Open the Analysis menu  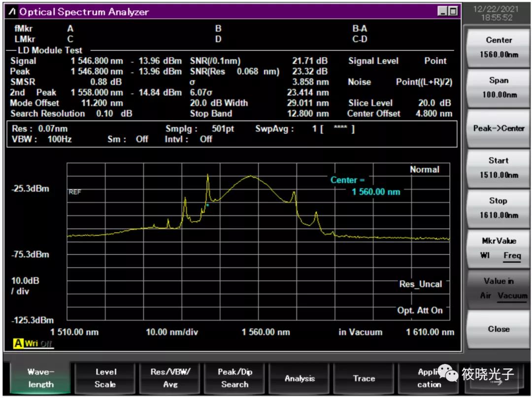pos(299,378)
